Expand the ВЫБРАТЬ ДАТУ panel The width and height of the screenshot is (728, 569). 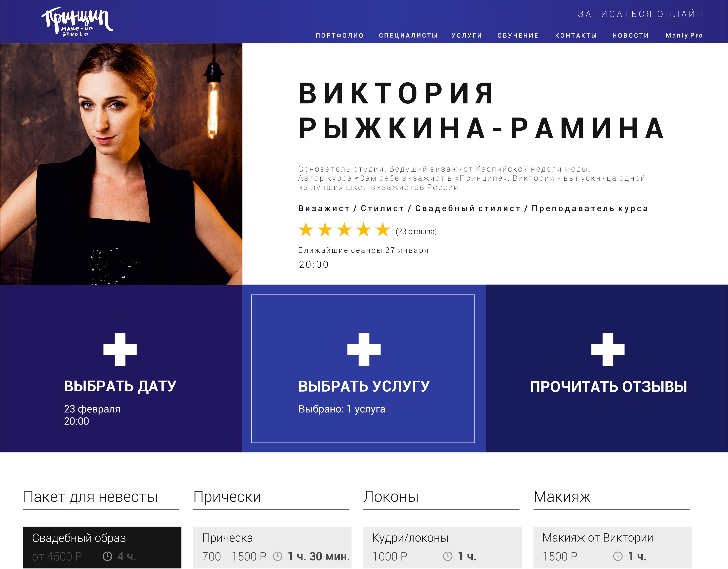point(121,368)
